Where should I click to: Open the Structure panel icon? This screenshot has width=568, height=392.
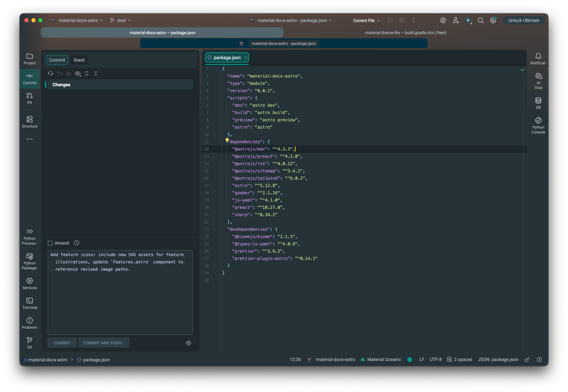[30, 122]
